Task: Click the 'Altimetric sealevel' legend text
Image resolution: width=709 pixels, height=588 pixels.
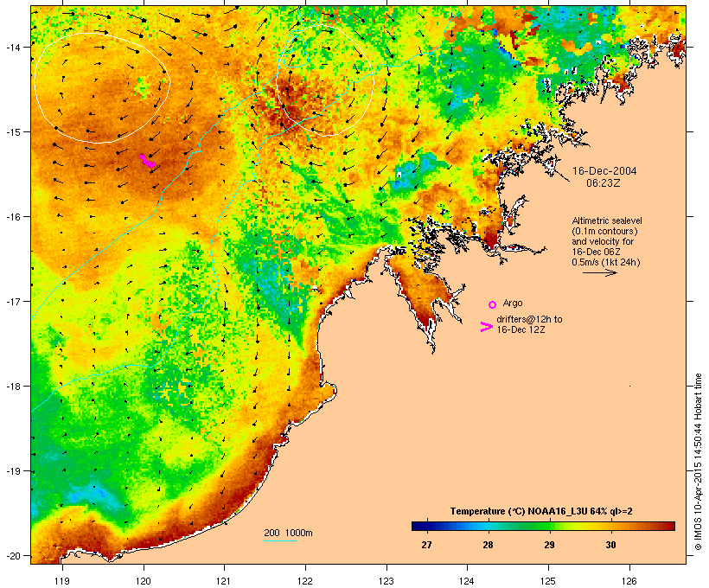Action: 607,220
